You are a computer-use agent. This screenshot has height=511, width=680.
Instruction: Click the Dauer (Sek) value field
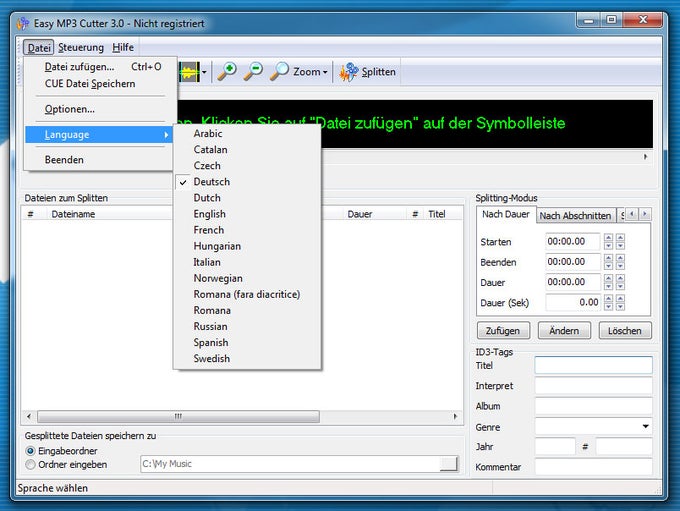pyautogui.click(x=572, y=302)
